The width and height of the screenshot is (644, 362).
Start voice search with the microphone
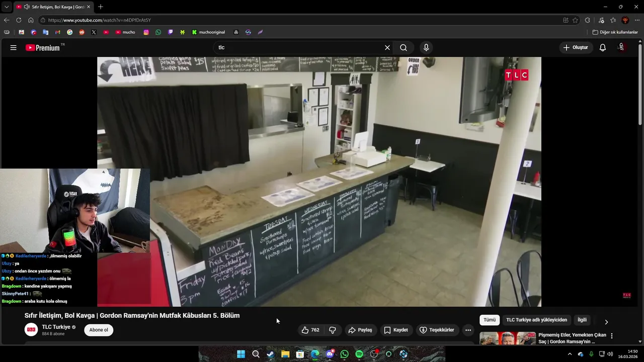click(426, 47)
